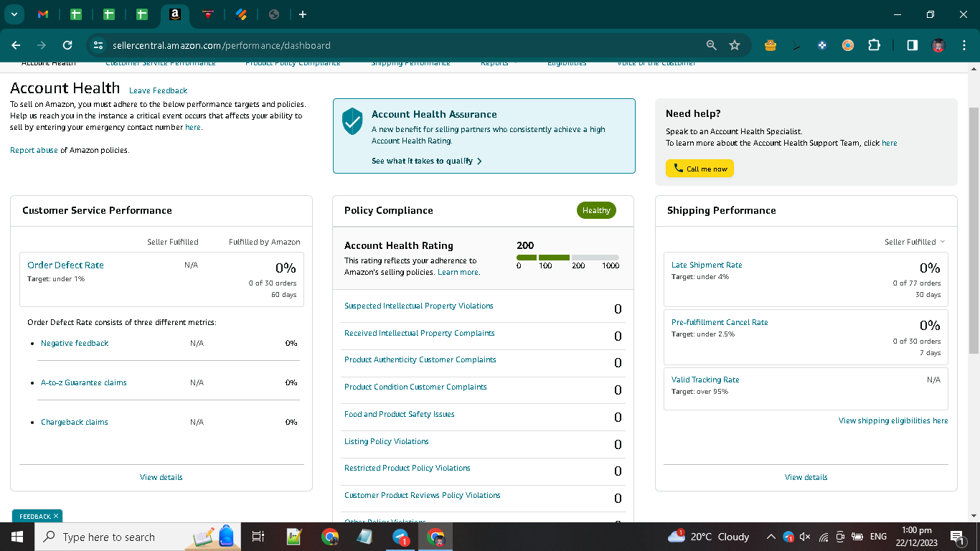Click the Account Health Assurance shield icon

click(352, 121)
